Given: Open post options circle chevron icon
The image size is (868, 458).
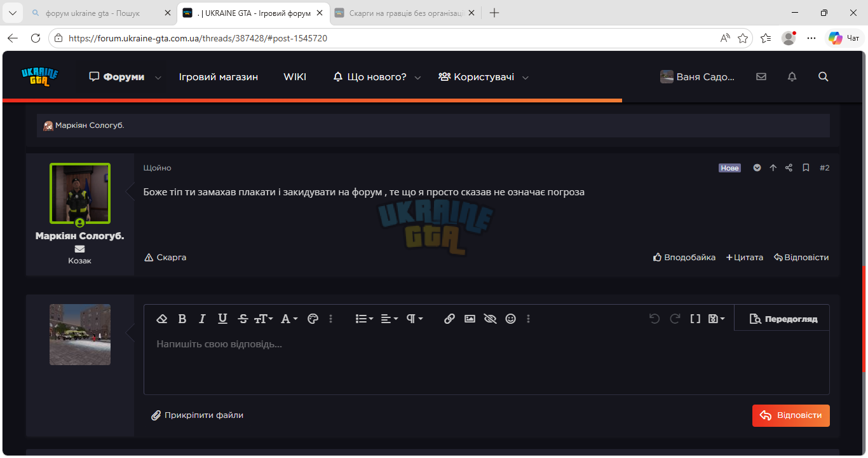Looking at the screenshot, I should [757, 168].
